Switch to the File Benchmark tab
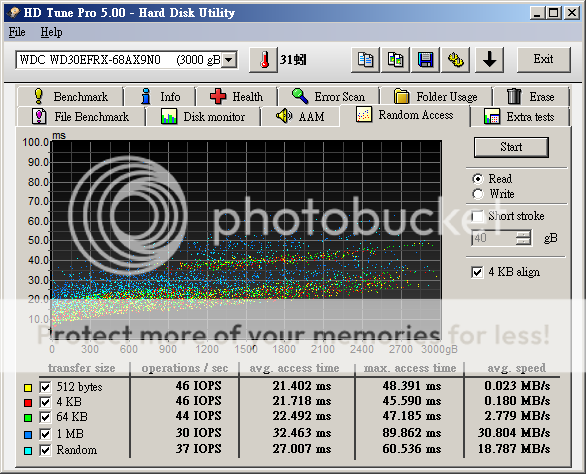Screen dimensions: 586x474 (x=80, y=117)
